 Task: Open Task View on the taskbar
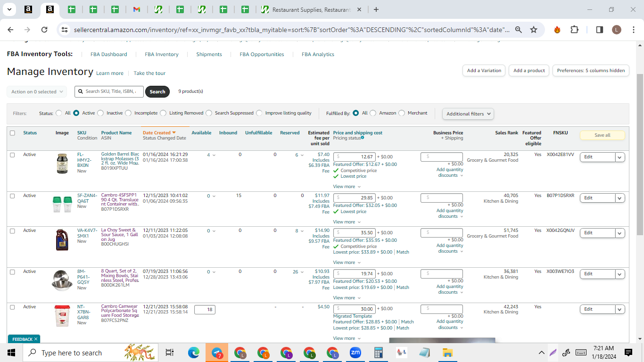[x=170, y=353]
